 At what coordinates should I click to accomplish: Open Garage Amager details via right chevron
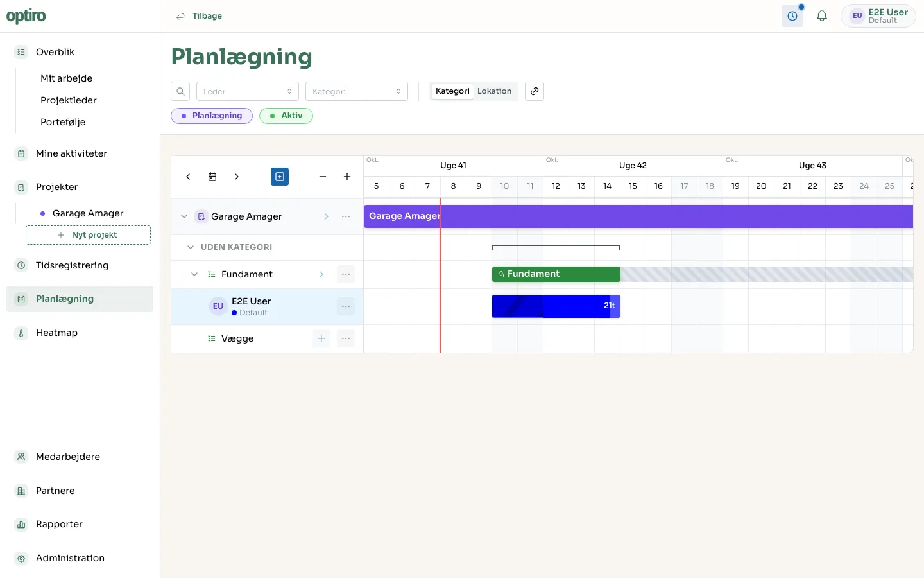click(326, 216)
